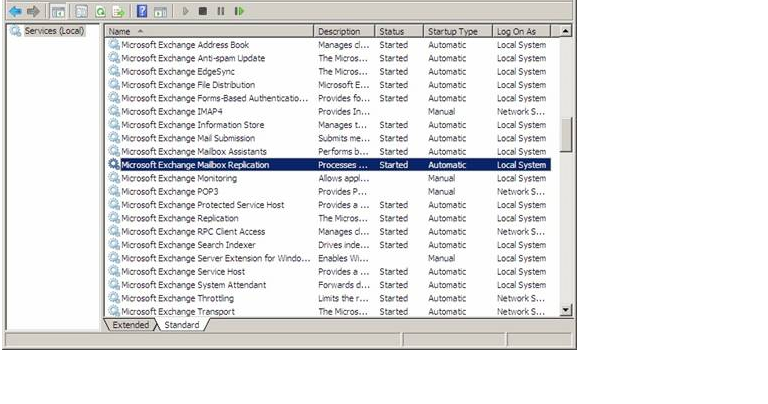Toggle the action pane toolbar icon

(x=160, y=11)
